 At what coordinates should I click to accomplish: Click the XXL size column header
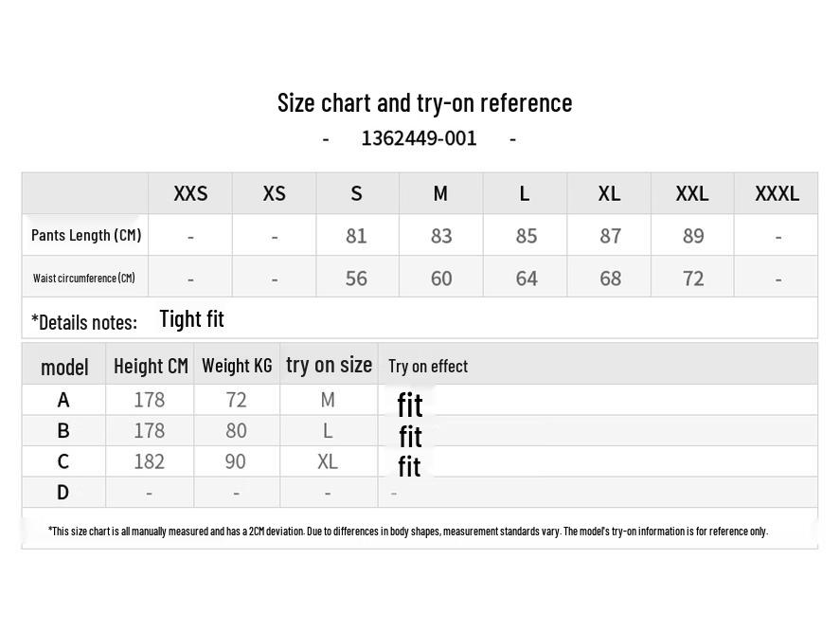(x=692, y=193)
